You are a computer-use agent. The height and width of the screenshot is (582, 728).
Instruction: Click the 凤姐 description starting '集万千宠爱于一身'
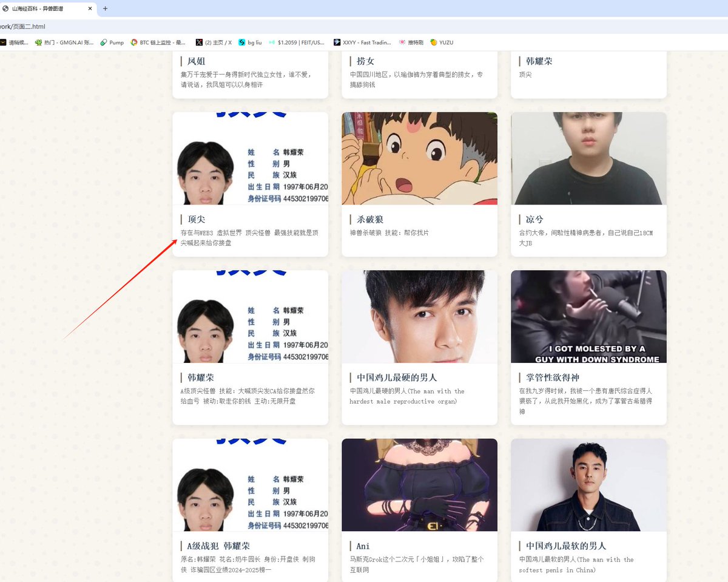[246, 80]
